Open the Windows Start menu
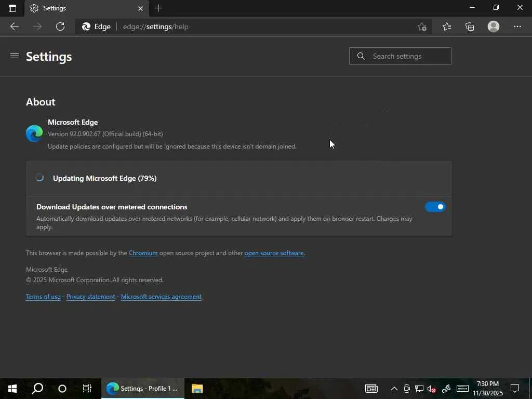Viewport: 532px width, 399px height. click(12, 389)
